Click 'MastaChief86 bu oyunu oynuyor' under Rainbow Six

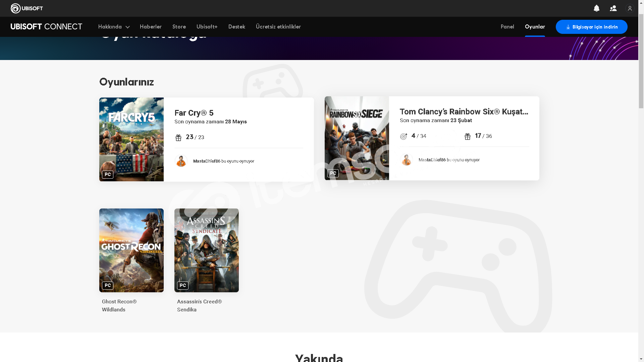coord(449,160)
